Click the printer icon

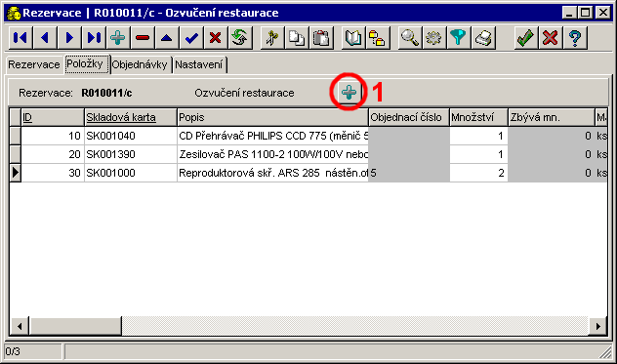(483, 38)
